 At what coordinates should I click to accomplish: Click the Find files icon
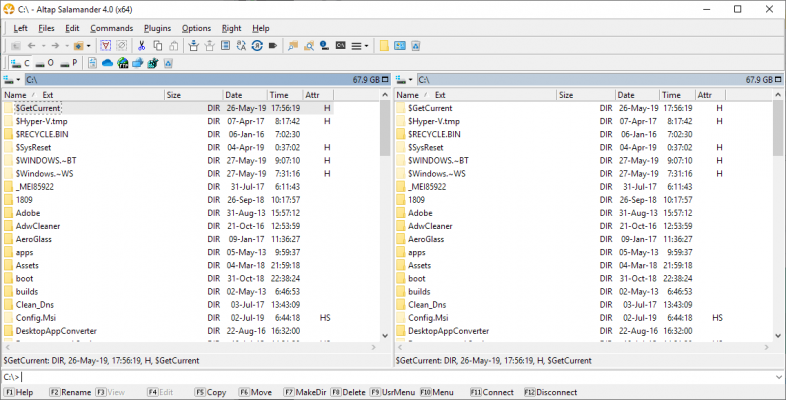(309, 46)
